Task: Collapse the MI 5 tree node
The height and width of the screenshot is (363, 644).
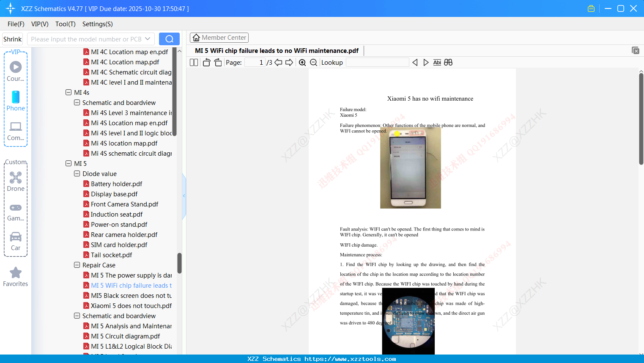Action: tap(69, 163)
